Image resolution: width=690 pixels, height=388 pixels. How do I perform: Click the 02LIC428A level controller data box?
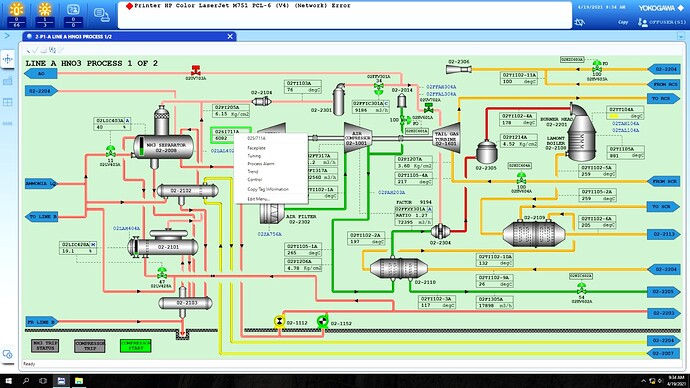point(78,248)
